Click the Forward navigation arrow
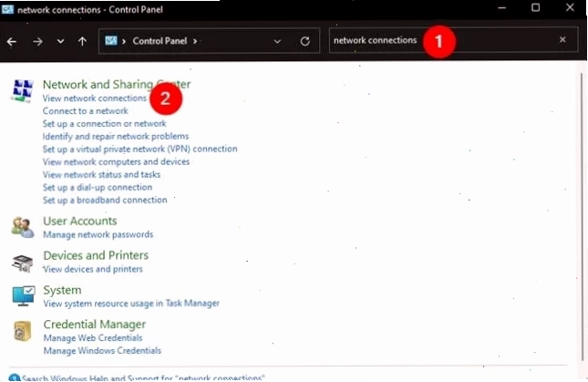This screenshot has height=382, width=588. coord(37,42)
